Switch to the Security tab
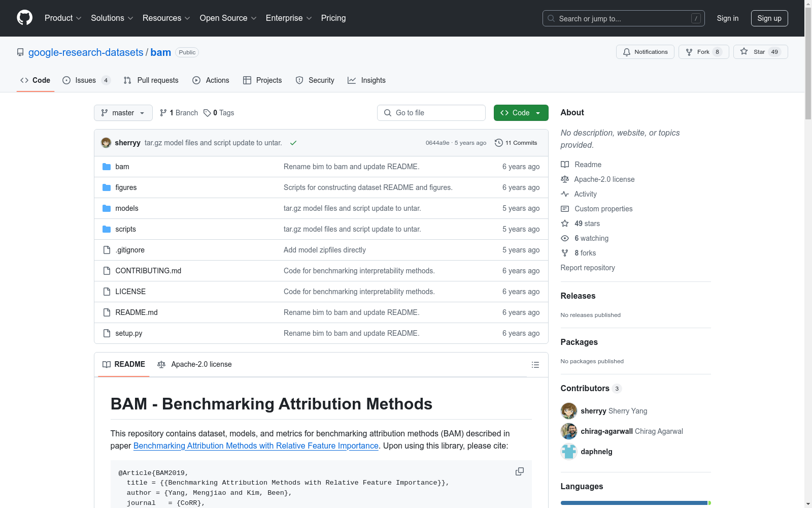The height and width of the screenshot is (508, 812). pos(315,80)
